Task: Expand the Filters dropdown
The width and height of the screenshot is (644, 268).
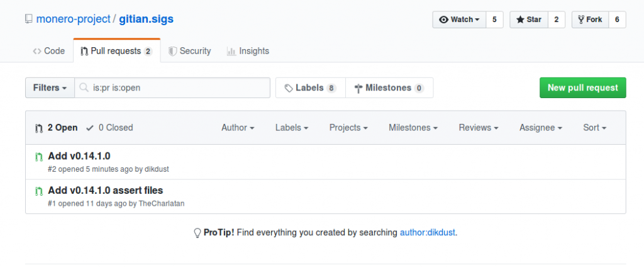Action: (x=50, y=87)
